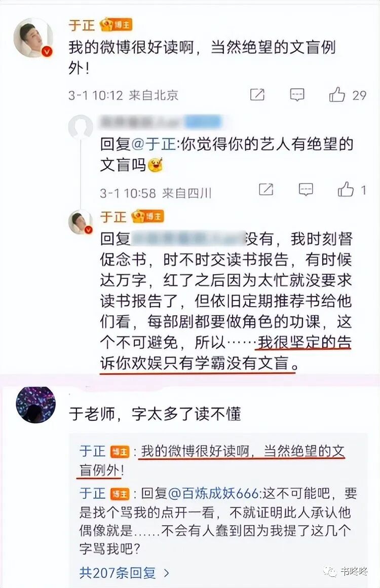This screenshot has width=380, height=588.
Task: Open comment icon on the 3-1 10:12 post
Action: [297, 94]
